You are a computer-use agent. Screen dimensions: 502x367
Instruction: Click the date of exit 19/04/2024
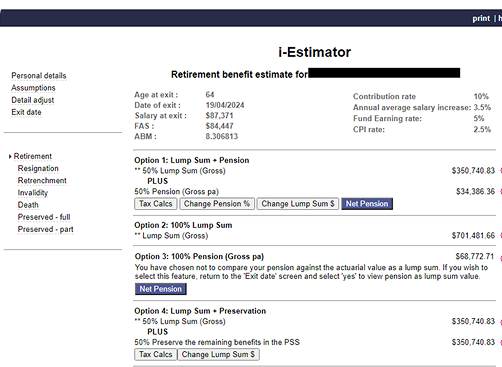(225, 105)
